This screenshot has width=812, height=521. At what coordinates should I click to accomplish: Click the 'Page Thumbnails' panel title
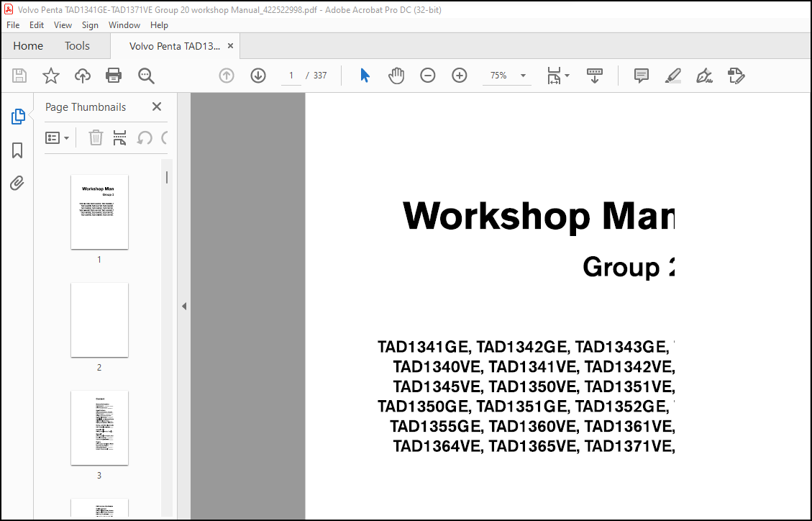point(86,107)
